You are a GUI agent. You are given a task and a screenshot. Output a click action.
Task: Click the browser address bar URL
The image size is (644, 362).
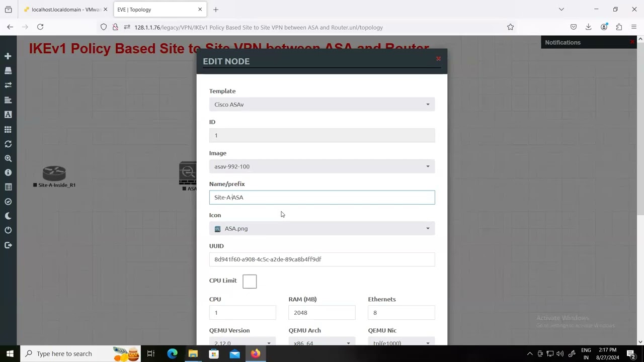[x=259, y=28]
